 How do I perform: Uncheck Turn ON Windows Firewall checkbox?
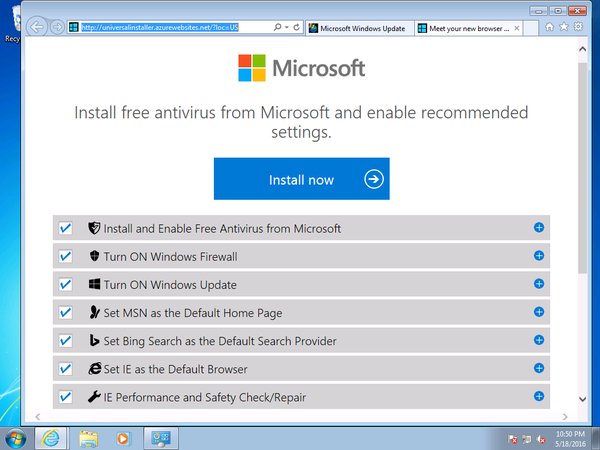point(65,256)
